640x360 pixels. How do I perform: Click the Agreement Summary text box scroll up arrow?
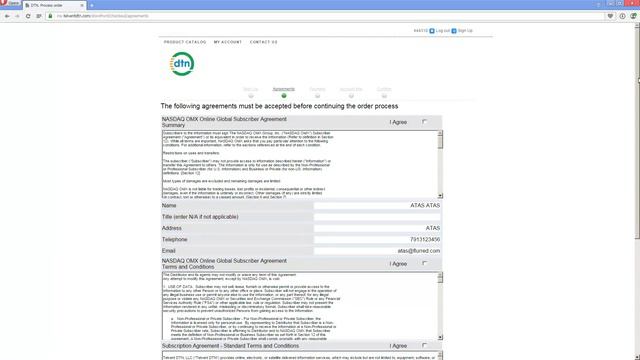(440, 133)
